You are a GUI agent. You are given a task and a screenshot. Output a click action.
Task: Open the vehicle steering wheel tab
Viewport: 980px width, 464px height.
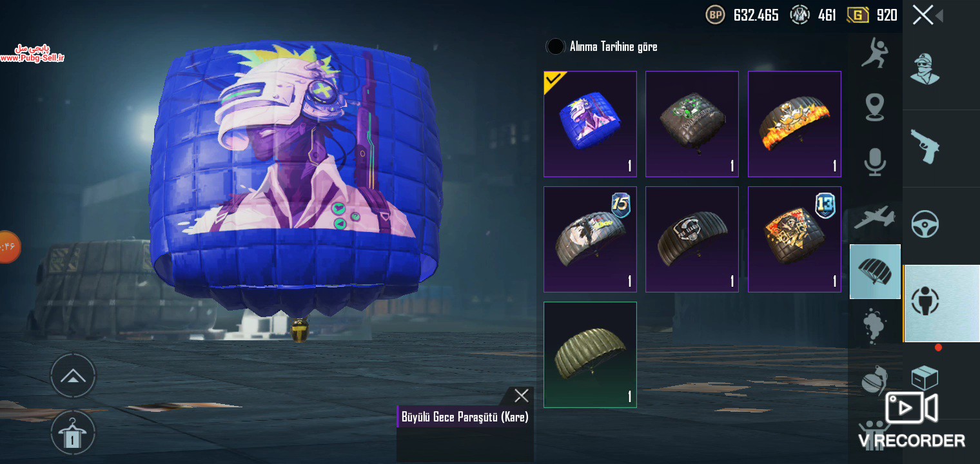(925, 224)
